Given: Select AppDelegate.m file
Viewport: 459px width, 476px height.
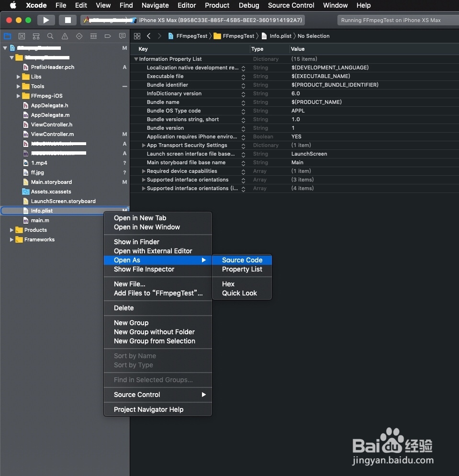Looking at the screenshot, I should pyautogui.click(x=50, y=115).
